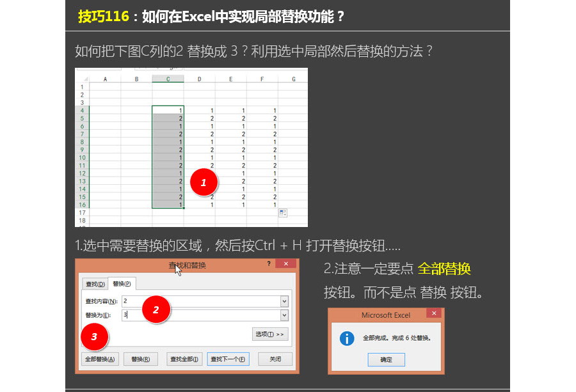Expand the Replace with dropdown arrow
This screenshot has height=392, width=576.
pyautogui.click(x=284, y=315)
